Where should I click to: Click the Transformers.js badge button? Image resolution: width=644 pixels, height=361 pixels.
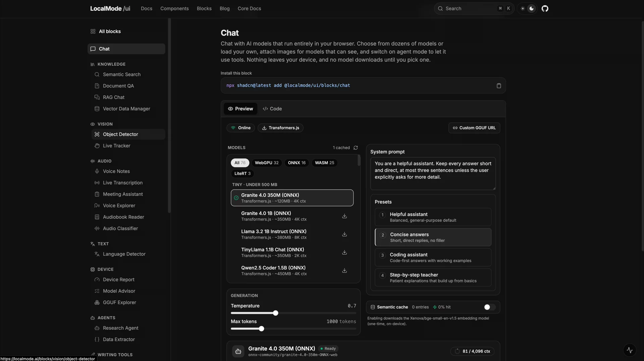click(x=280, y=128)
